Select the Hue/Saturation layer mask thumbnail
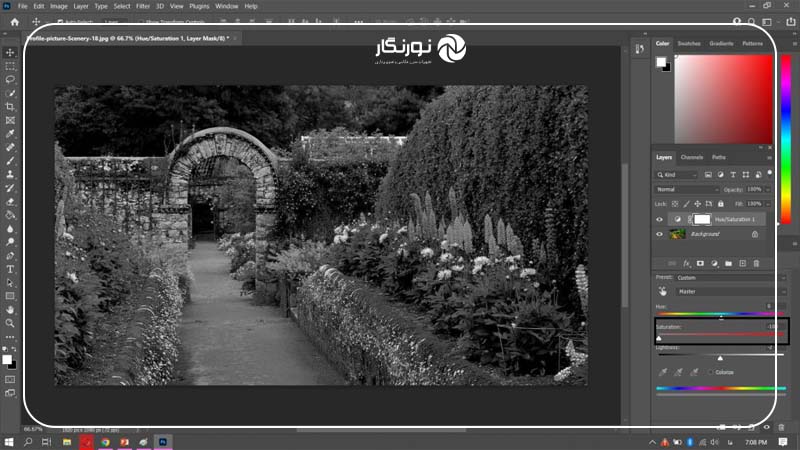The height and width of the screenshot is (450, 800). point(702,219)
